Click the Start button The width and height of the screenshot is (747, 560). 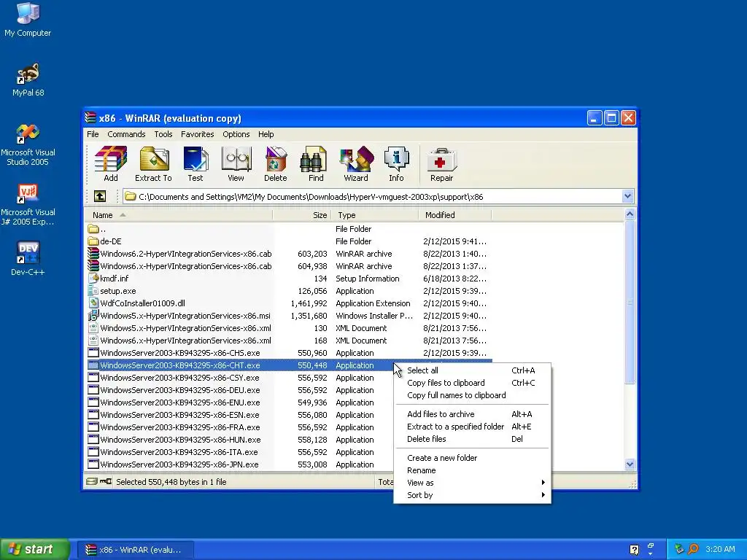click(34, 549)
